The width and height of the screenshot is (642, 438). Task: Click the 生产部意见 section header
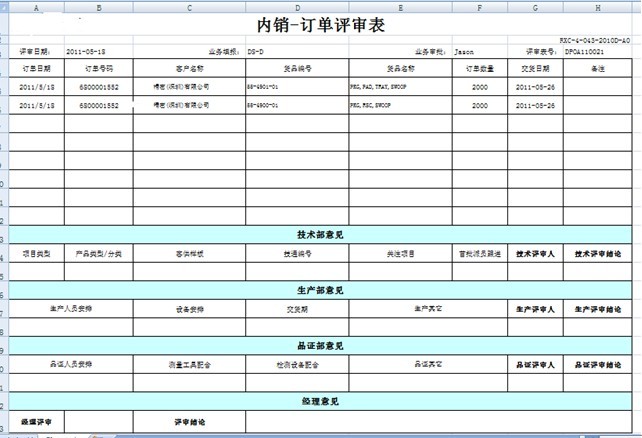pos(321,290)
